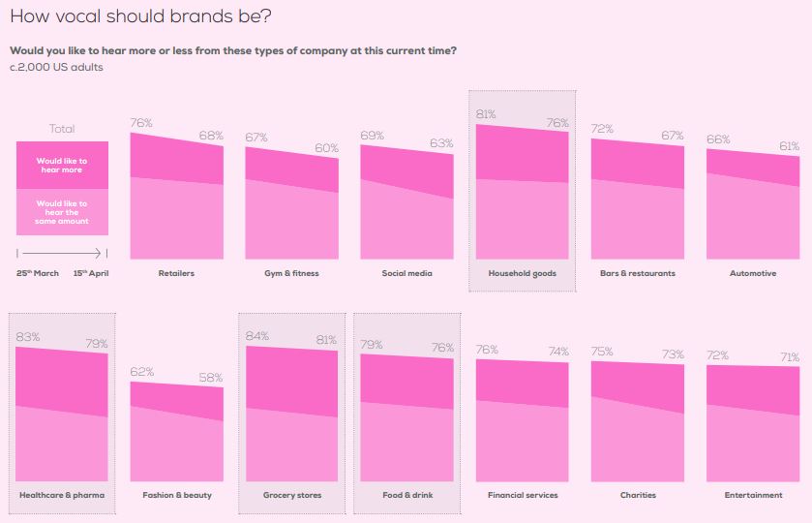Click the Entertainment chart label

tap(753, 495)
